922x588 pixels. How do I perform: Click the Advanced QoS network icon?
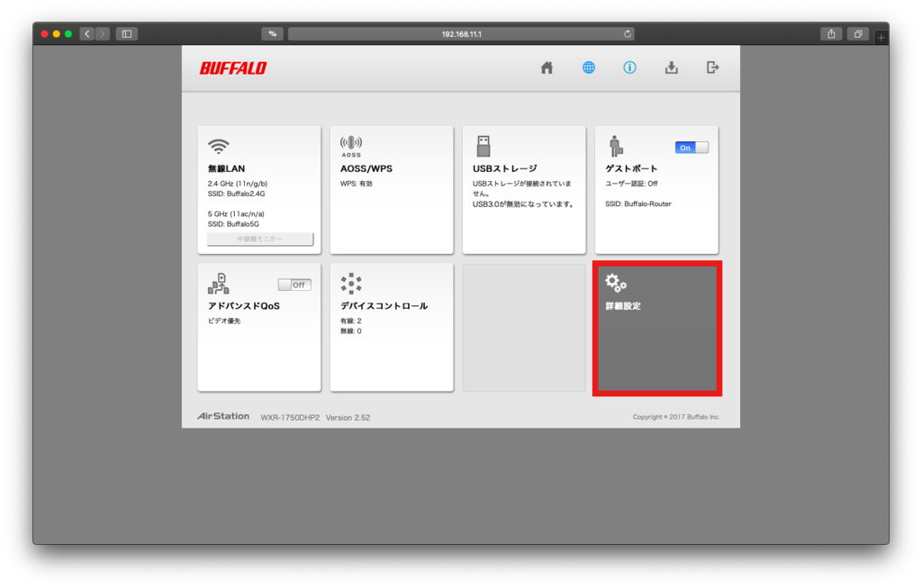click(x=218, y=284)
